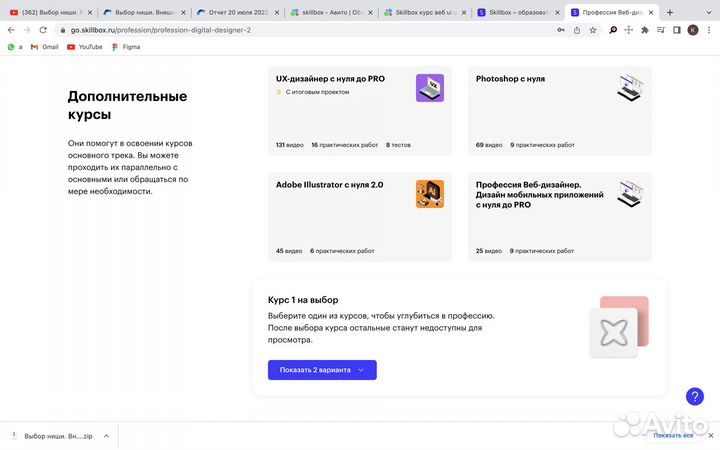Click the share page icon in address bar
The height and width of the screenshot is (450, 720).
point(577,30)
